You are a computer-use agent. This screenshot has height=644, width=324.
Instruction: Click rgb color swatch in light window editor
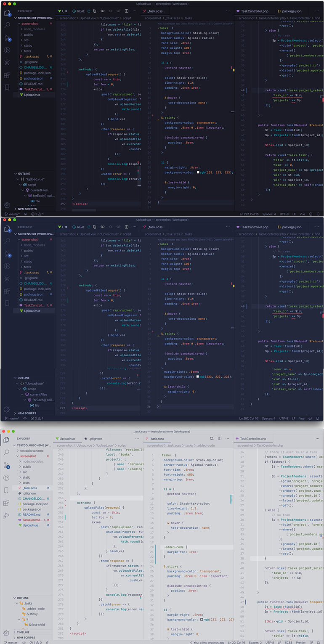201,620
